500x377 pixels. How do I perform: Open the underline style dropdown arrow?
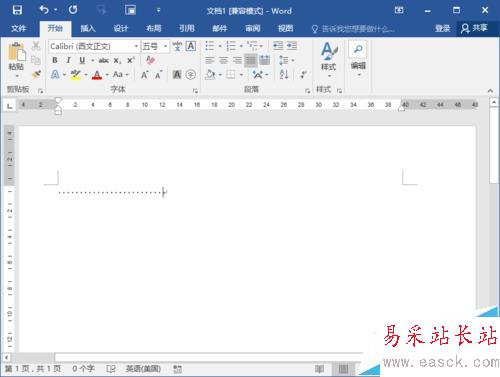(93, 60)
